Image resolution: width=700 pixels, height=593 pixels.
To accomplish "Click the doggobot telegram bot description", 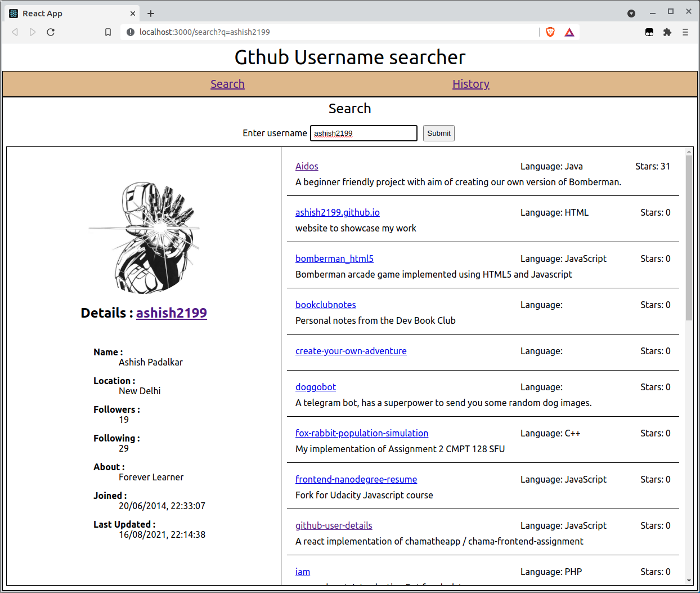I will [x=443, y=403].
